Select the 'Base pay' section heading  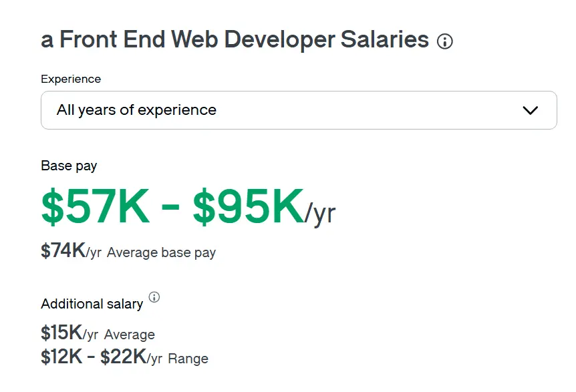click(x=68, y=166)
